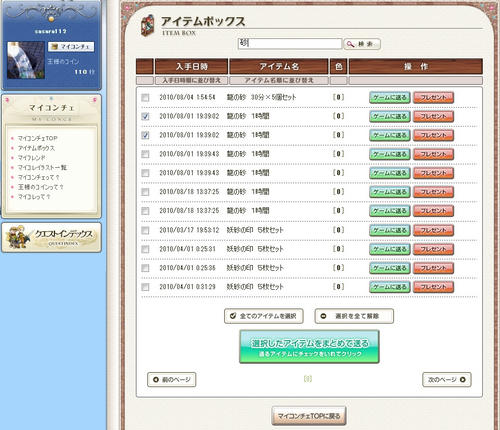Viewport: 500px width, 430px height.
Task: Send the 1:54:54 item with ゲームに送る
Action: tap(390, 98)
